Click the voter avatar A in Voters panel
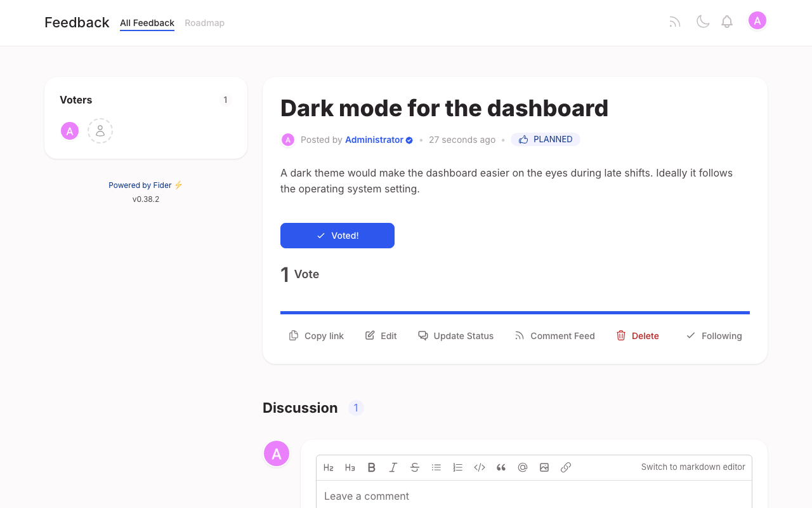Viewport: 812px width, 508px height. coord(70,131)
